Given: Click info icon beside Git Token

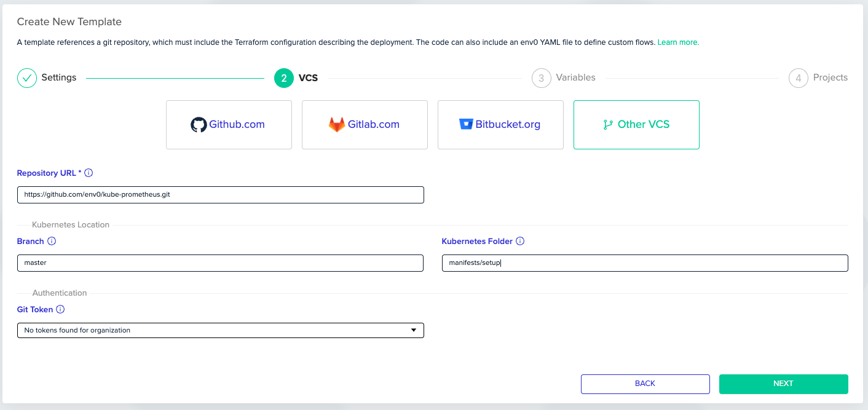Looking at the screenshot, I should point(60,310).
